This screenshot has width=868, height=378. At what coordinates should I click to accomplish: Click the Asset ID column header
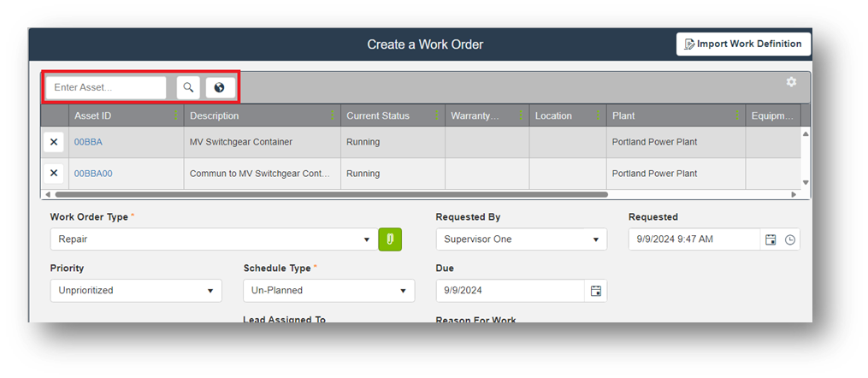[93, 115]
